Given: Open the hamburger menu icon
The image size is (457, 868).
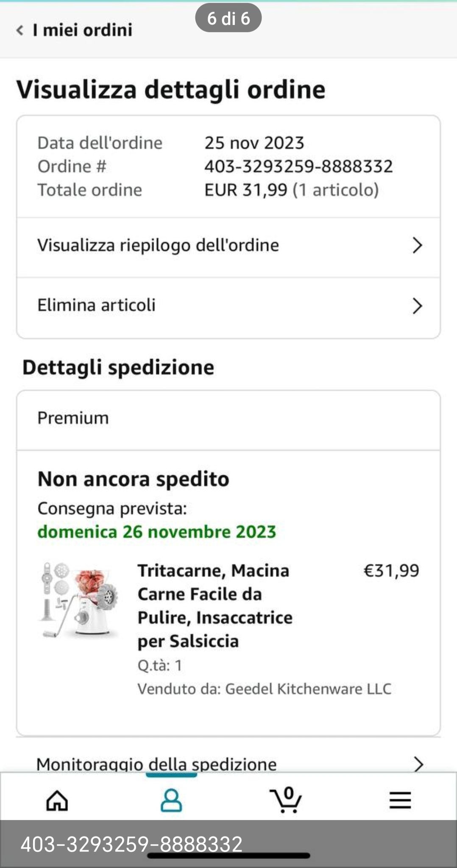Looking at the screenshot, I should pos(400,801).
